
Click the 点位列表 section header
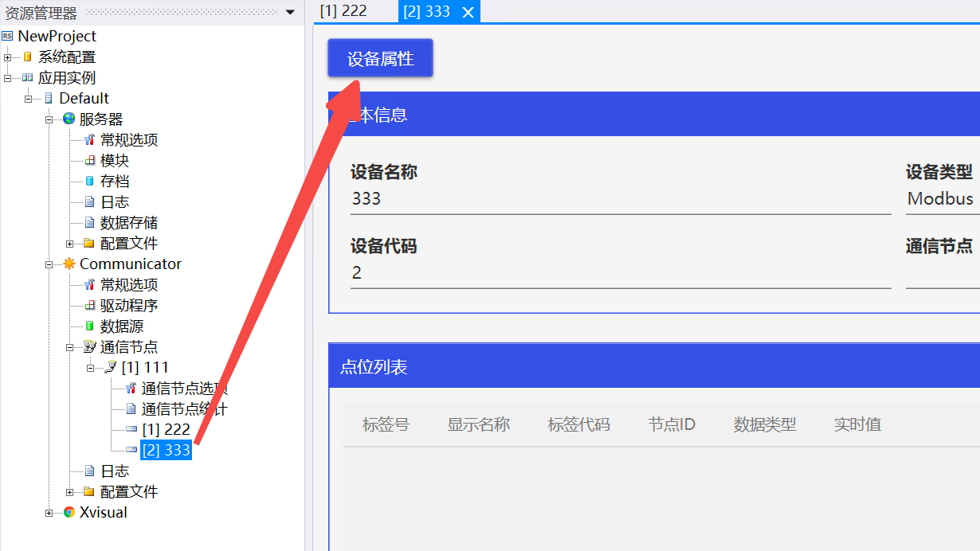tap(654, 366)
